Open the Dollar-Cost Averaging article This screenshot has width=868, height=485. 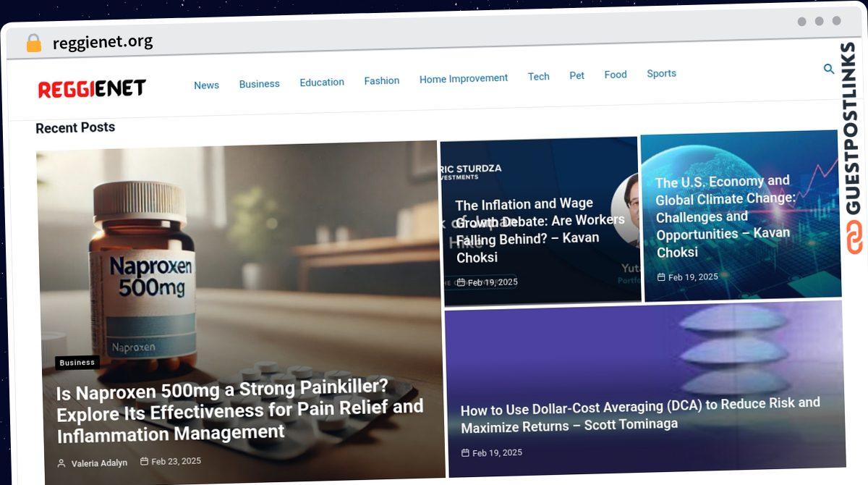(x=640, y=416)
